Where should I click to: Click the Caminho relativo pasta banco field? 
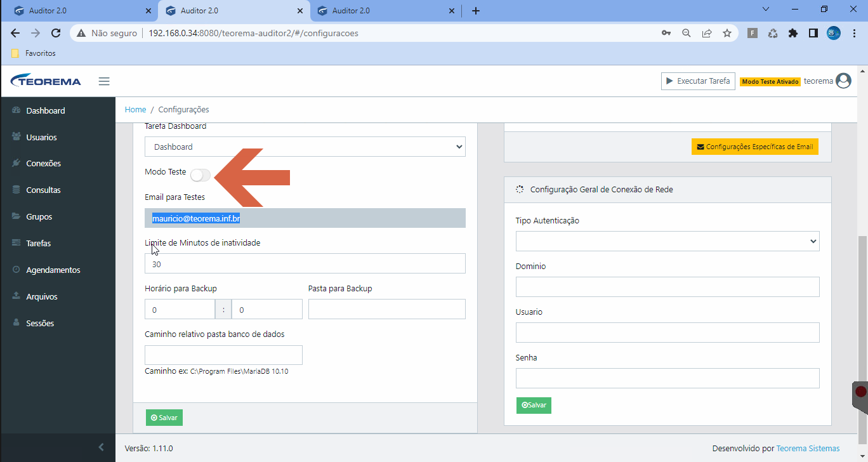[x=223, y=355]
